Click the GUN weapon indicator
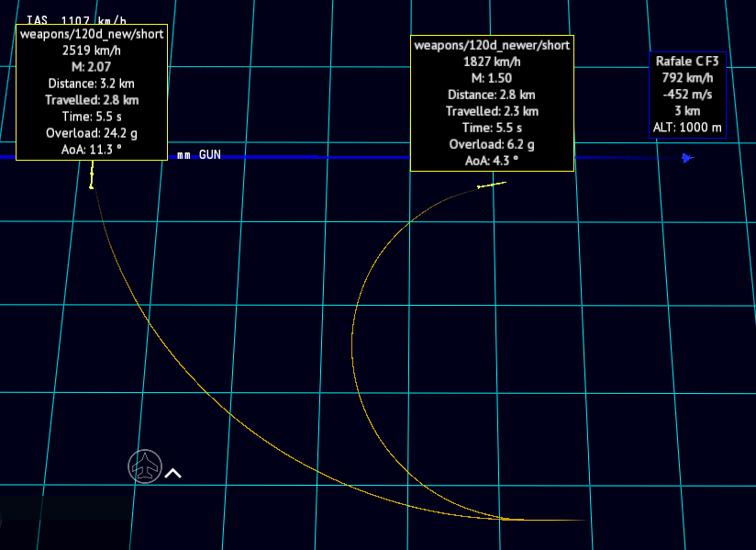This screenshot has height=550, width=756. click(x=210, y=154)
